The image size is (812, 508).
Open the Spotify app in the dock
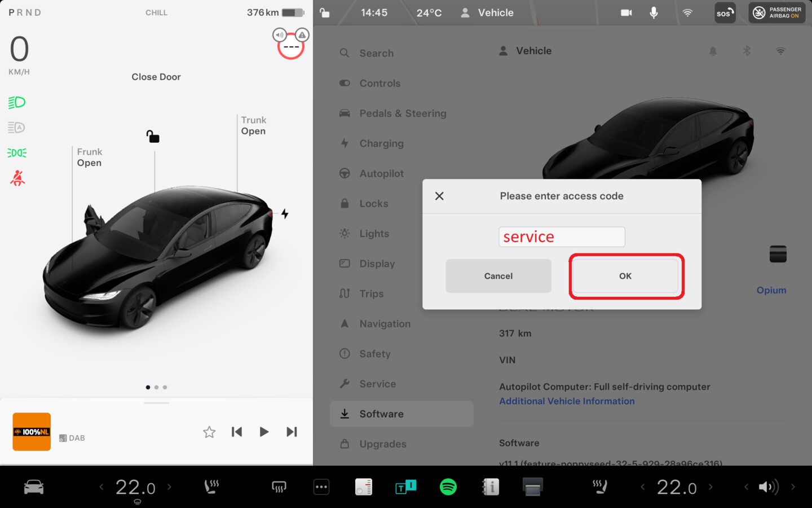coord(448,487)
